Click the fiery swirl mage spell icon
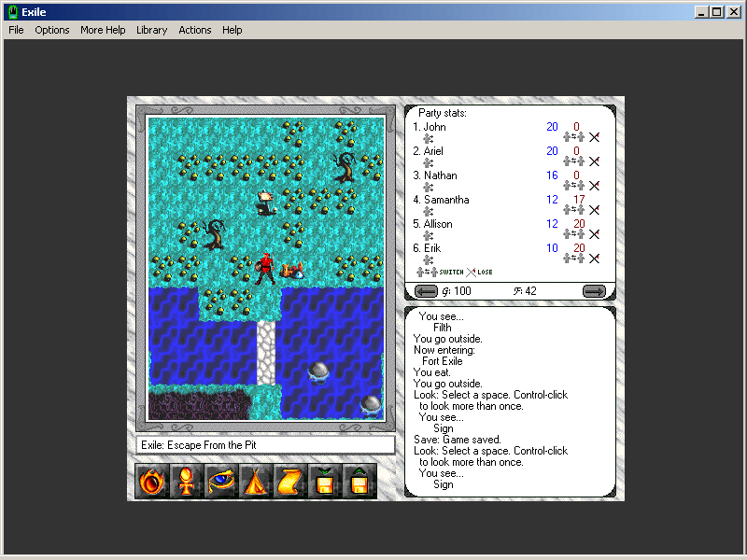This screenshot has width=747, height=560. [x=152, y=481]
